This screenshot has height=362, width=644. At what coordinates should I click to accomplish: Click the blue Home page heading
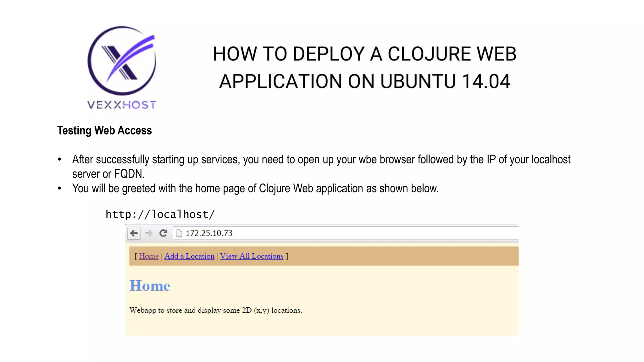pos(150,286)
